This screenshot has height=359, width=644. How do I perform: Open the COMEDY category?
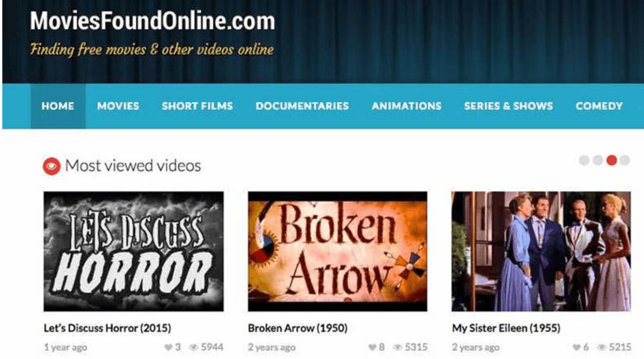pos(599,106)
